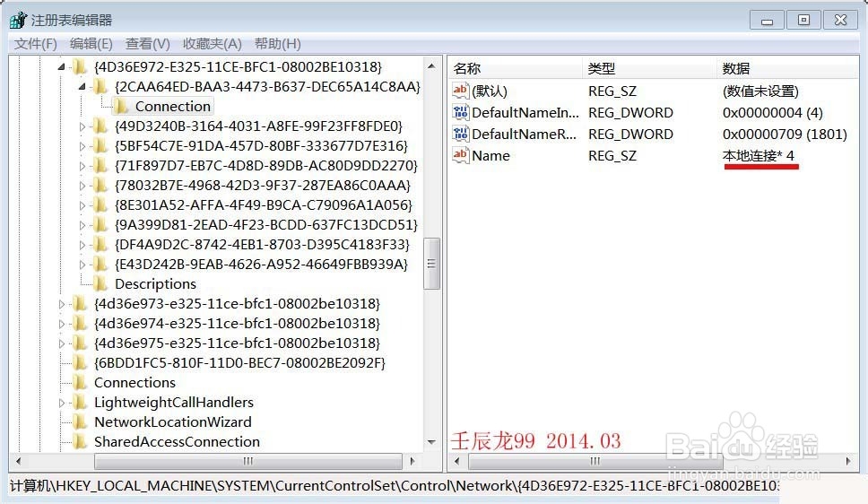Screen dimensions: 868x504
Task: Click tree pane scroll down arrow
Action: (432, 442)
